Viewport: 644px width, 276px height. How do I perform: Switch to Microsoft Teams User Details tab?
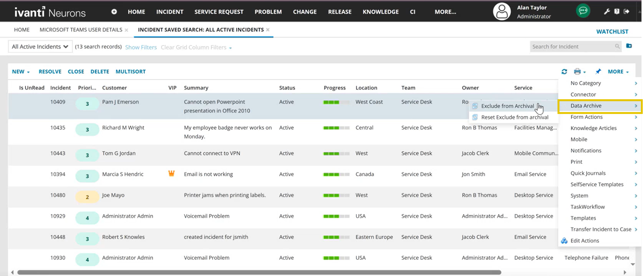[x=81, y=30]
